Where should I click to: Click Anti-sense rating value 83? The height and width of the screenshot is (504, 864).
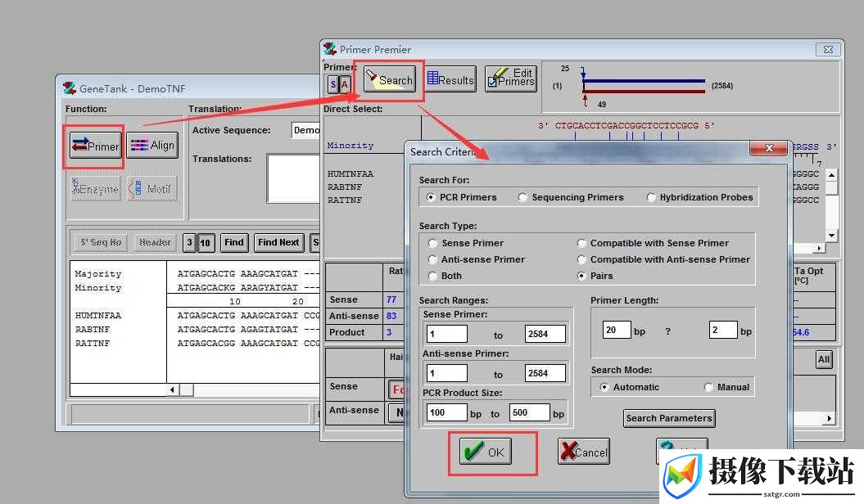[391, 316]
